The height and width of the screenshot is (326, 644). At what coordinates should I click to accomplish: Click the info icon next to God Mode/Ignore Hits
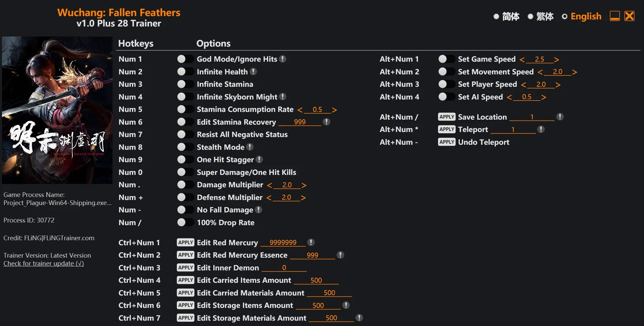click(x=283, y=59)
